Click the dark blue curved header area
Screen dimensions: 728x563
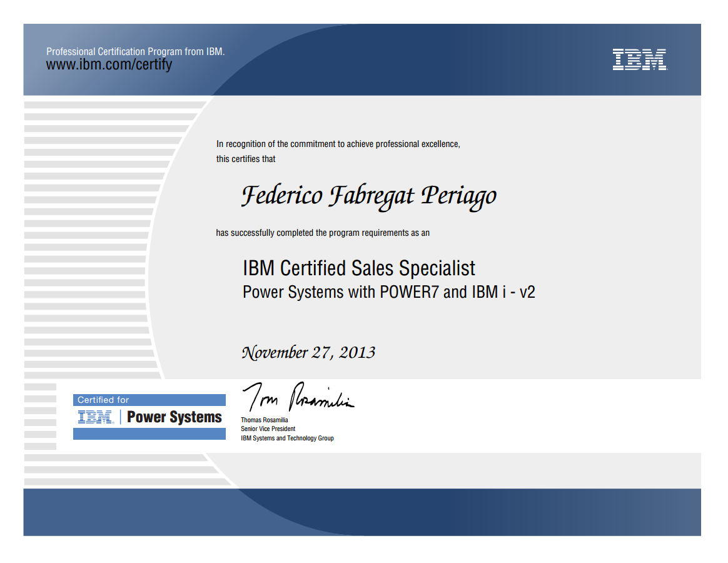[x=407, y=59]
